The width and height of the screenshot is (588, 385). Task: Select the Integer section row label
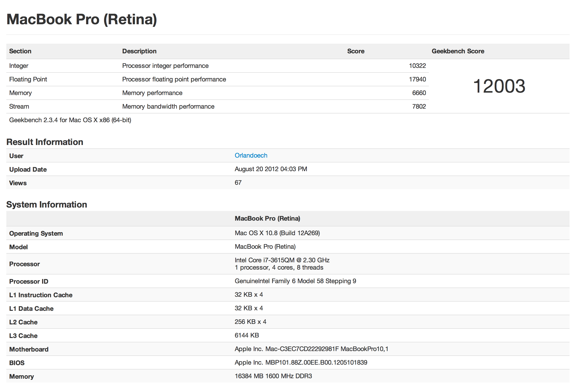click(x=19, y=66)
